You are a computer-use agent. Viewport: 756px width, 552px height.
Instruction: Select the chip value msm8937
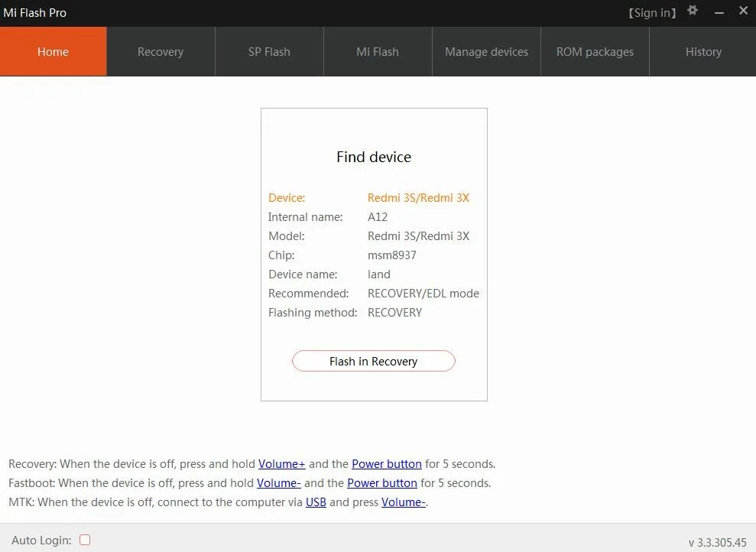click(392, 255)
